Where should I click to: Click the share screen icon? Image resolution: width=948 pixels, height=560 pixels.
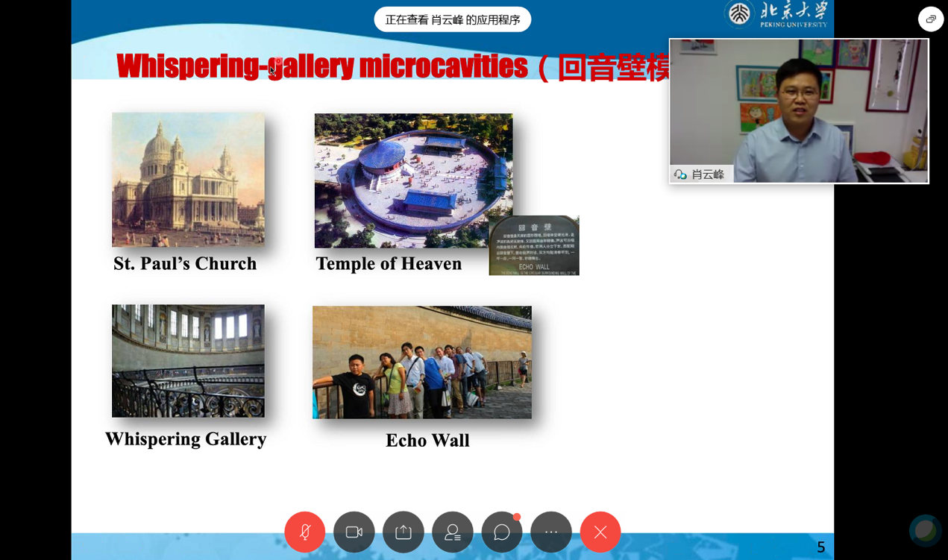coord(403,532)
